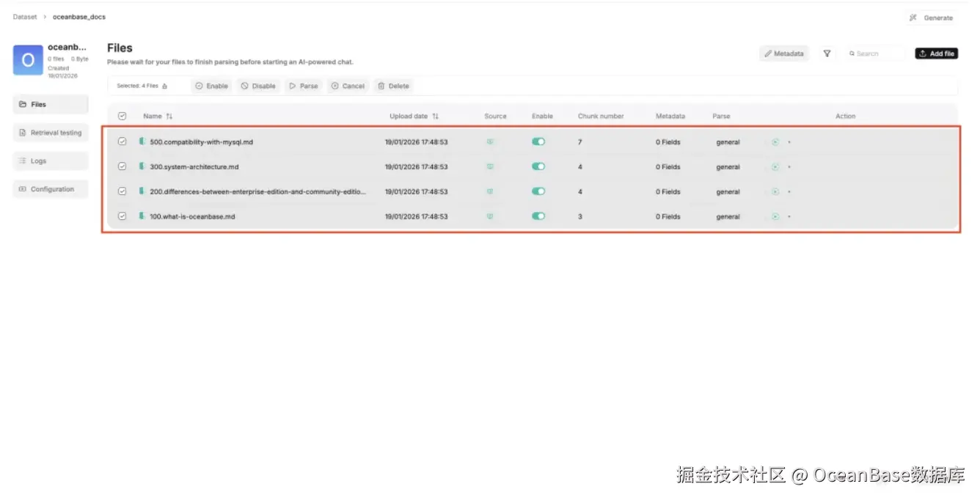Screen dimensions: 980x500
Task: Open file name 500.compatibility-with-mysql.md
Action: [202, 142]
